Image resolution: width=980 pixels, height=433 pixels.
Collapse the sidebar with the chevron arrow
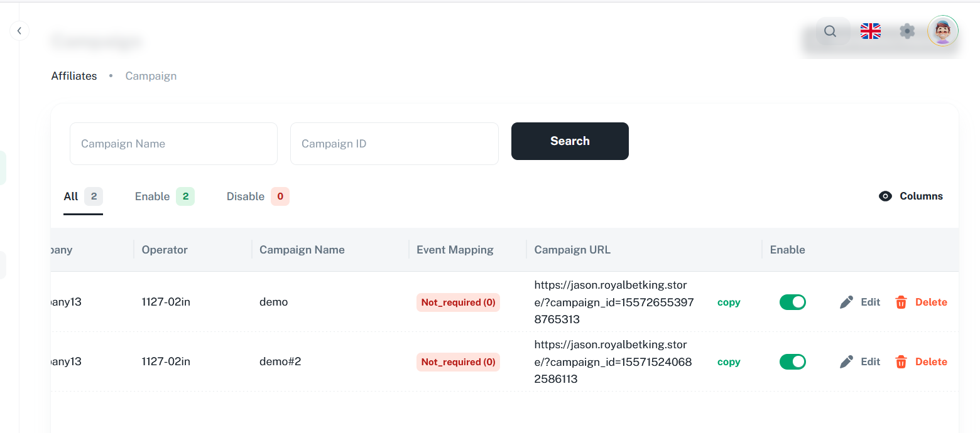pos(19,30)
